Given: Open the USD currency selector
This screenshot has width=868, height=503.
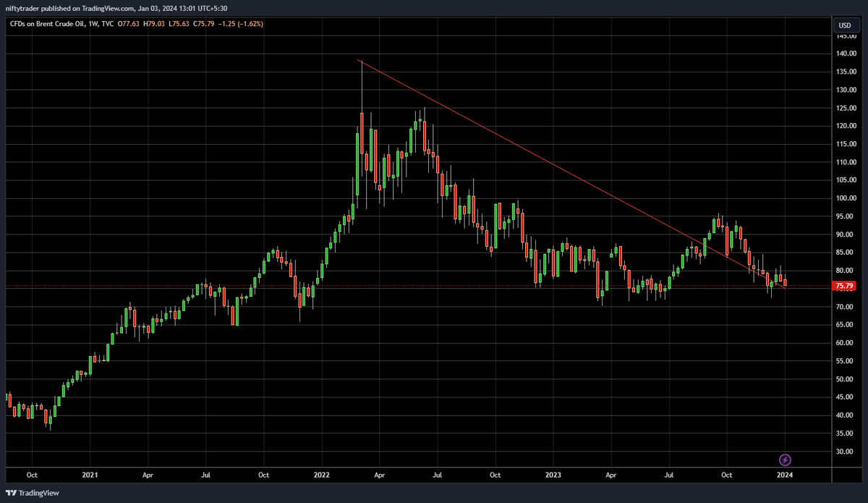Looking at the screenshot, I should pyautogui.click(x=844, y=25).
